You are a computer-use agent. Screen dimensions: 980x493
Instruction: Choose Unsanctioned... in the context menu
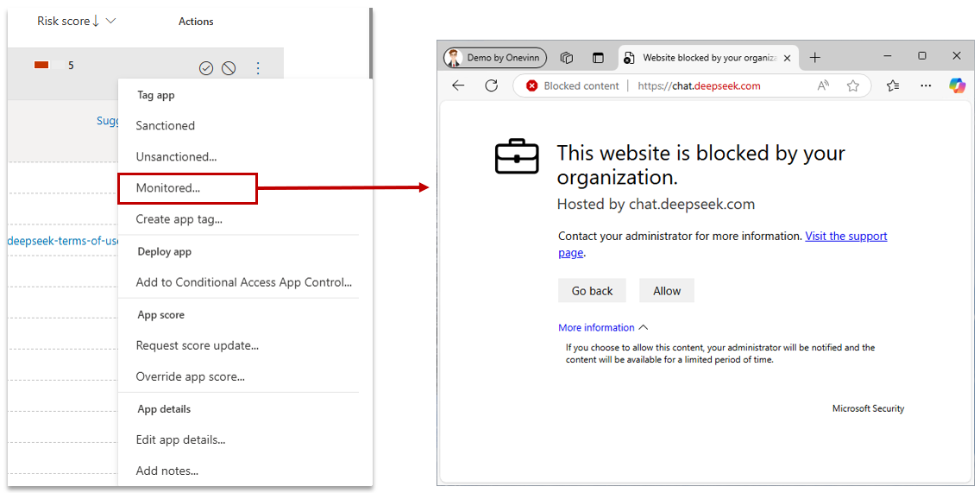pyautogui.click(x=176, y=156)
